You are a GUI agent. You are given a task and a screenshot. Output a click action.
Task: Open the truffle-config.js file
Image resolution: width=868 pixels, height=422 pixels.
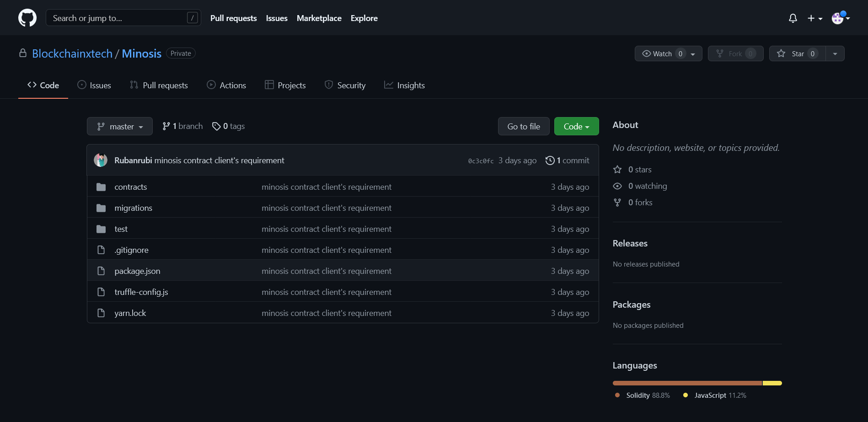pos(141,292)
